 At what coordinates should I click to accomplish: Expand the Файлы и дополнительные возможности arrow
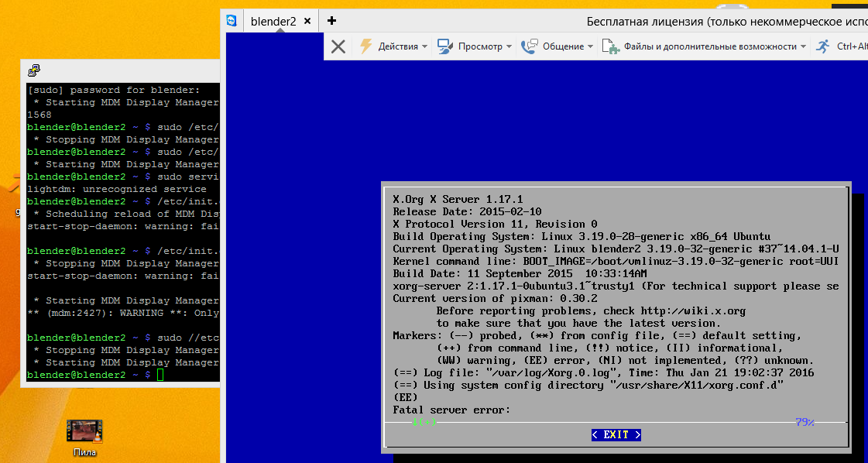tap(803, 46)
